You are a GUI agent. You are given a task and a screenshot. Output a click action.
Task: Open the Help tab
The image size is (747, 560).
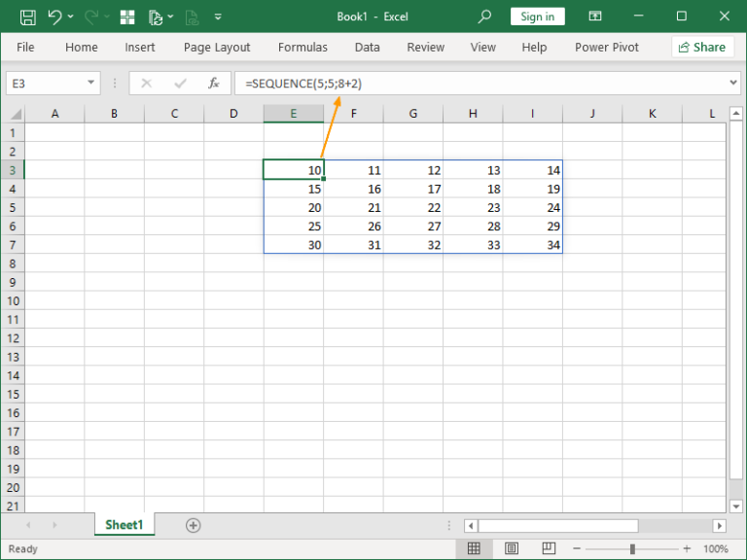534,47
